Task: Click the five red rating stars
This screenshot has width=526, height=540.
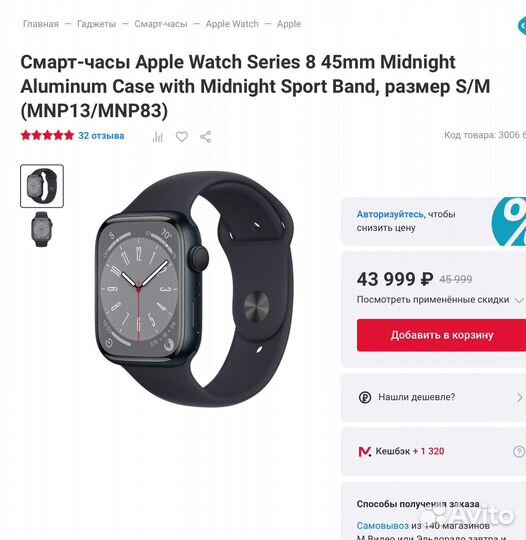Action: point(47,135)
